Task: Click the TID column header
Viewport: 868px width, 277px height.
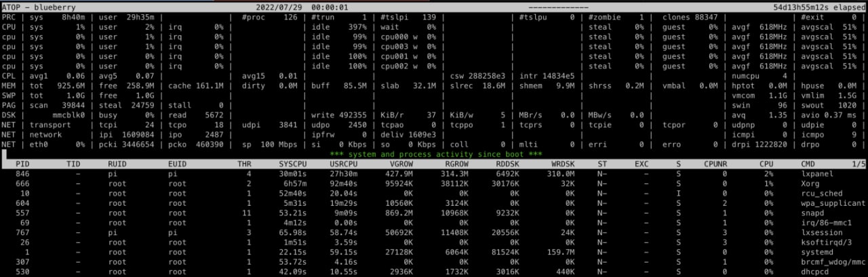Action: 73,164
